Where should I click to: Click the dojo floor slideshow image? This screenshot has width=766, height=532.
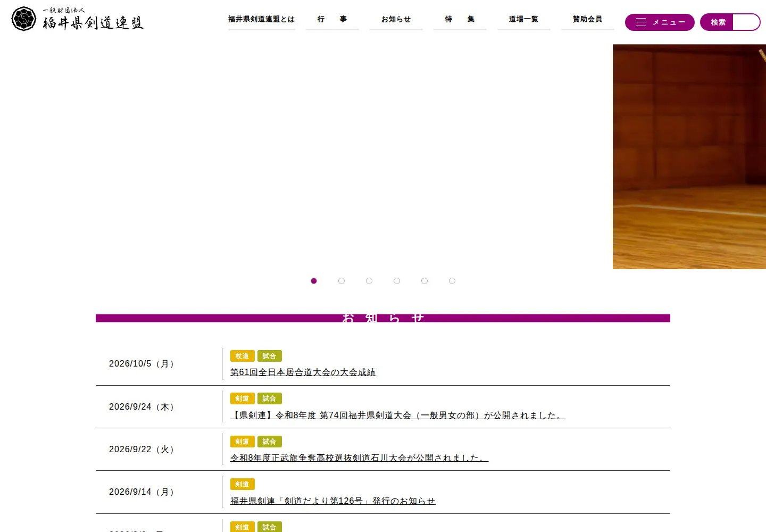click(x=689, y=157)
